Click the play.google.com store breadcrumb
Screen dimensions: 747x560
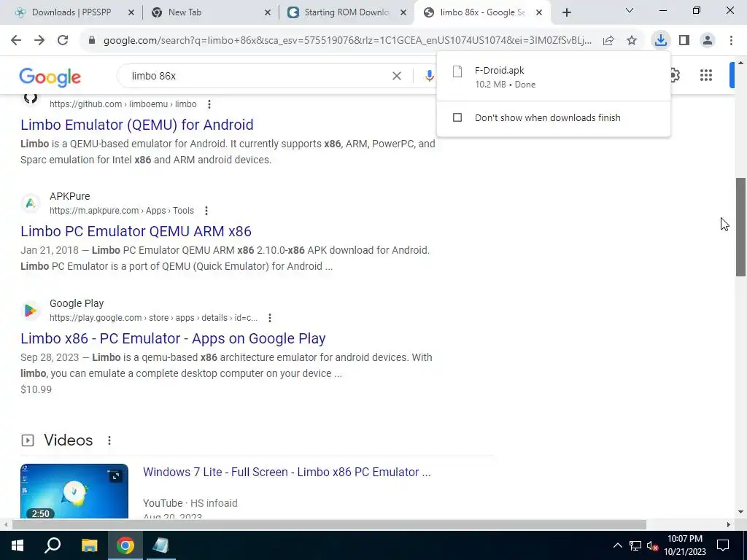[153, 318]
